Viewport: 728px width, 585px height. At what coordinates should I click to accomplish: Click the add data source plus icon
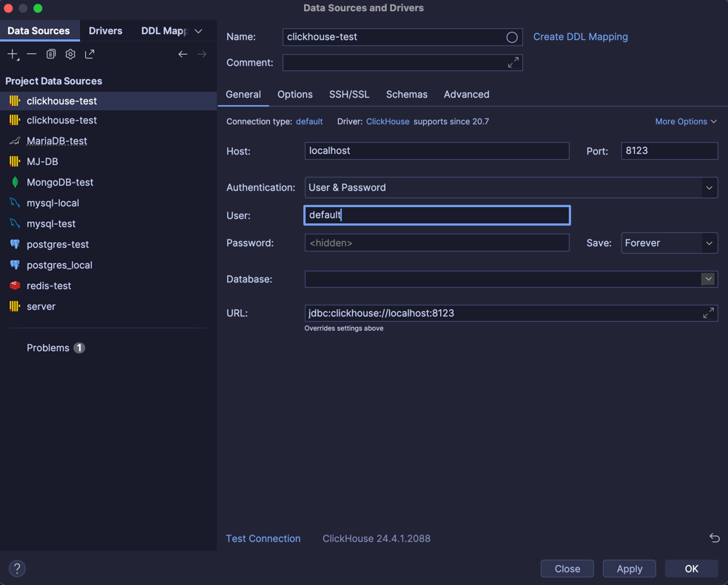(13, 54)
